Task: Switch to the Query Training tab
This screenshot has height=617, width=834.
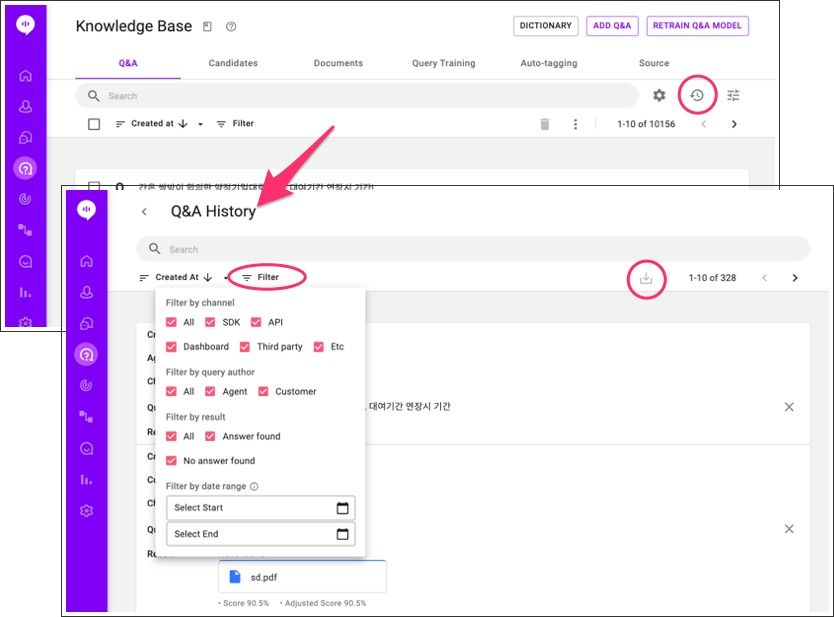Action: [x=444, y=63]
